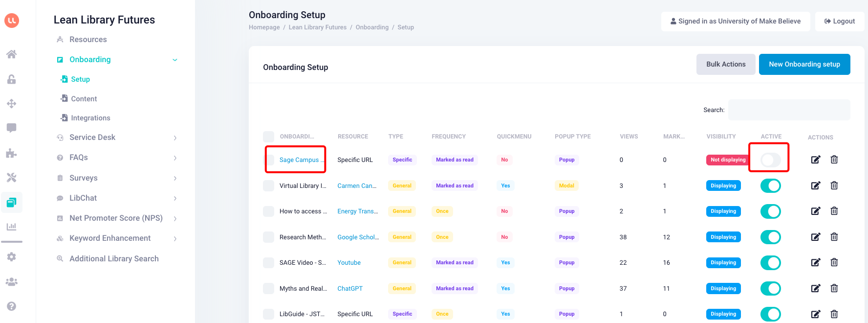Image resolution: width=868 pixels, height=323 pixels.
Task: Open Additional Library Search menu item
Action: coord(114,258)
